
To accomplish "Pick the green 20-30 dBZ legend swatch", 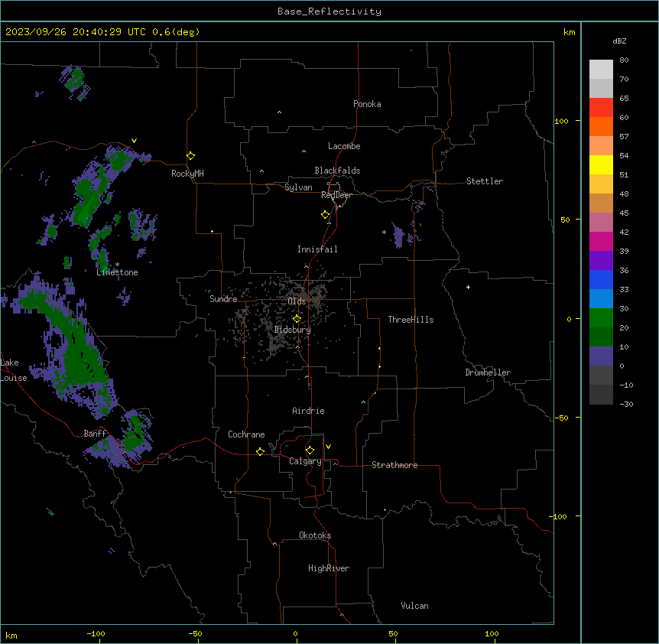I will coord(601,318).
